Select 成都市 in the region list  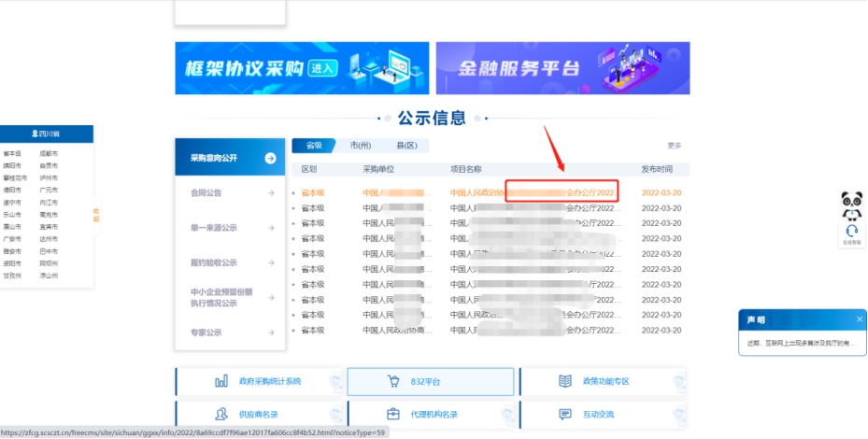click(49, 153)
